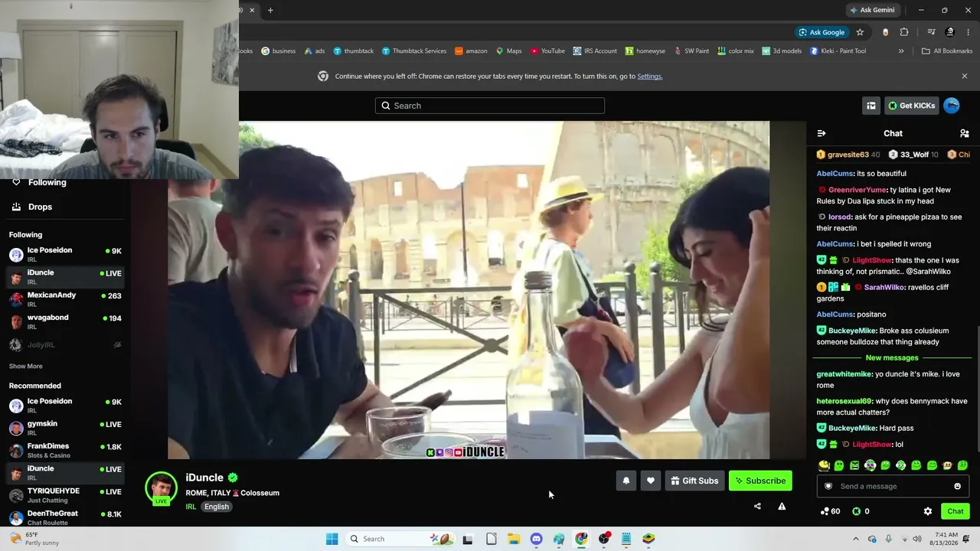This screenshot has height=551, width=980.
Task: Open the amazon bookmark
Action: coord(471,51)
